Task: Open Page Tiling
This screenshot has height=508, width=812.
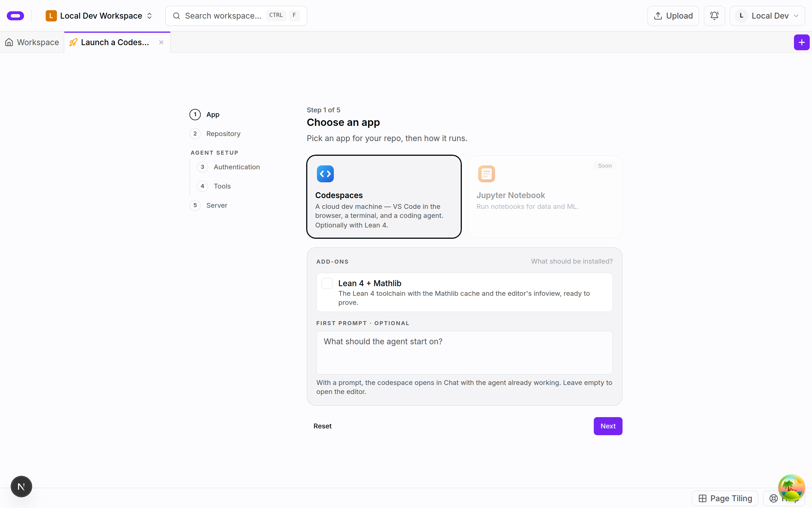Action: coord(725,498)
